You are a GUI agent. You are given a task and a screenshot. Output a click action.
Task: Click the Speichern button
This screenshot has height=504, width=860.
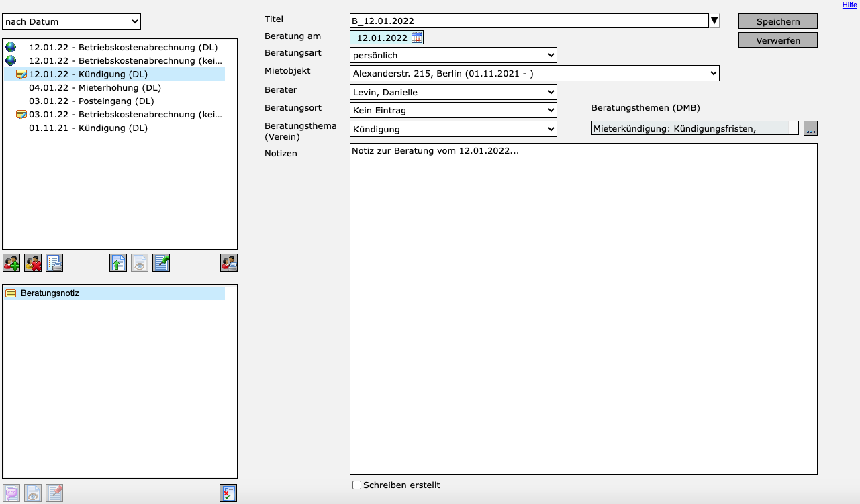778,21
